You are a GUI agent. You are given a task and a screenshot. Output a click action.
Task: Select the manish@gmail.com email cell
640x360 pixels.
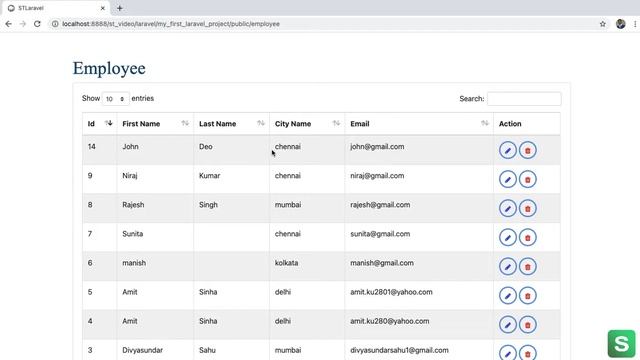pos(419,267)
